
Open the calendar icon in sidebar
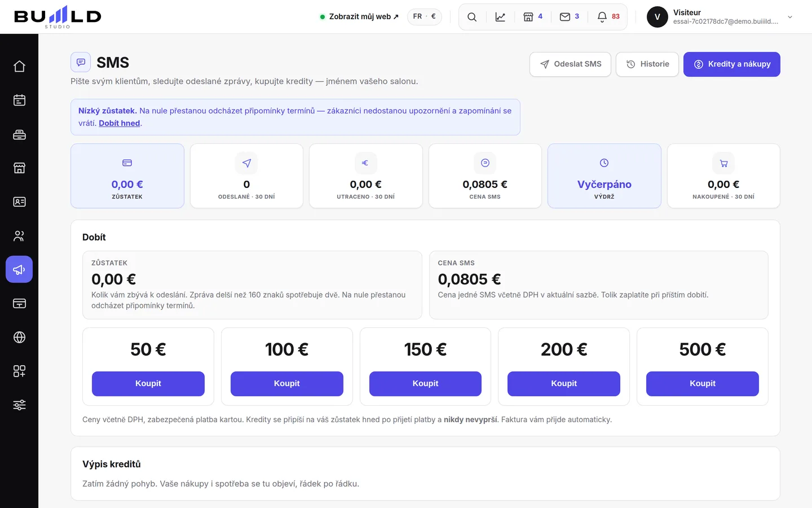pos(19,100)
